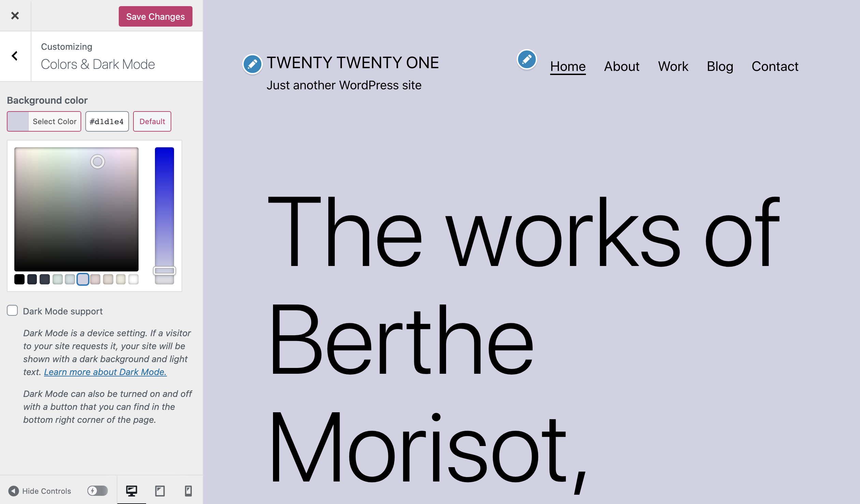Click the About navigation menu item

[x=621, y=66]
